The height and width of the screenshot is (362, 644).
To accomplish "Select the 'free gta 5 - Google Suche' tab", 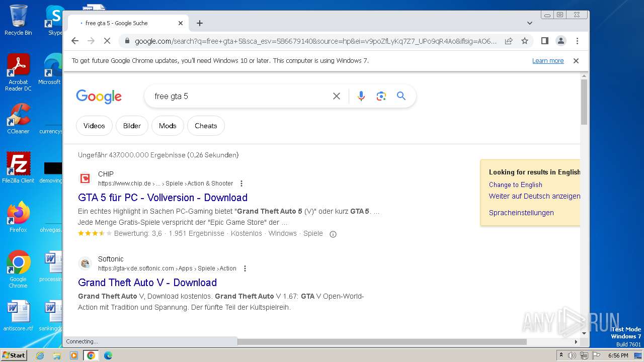I will 128,23.
